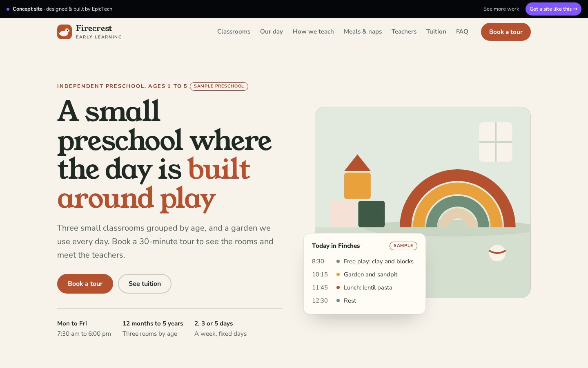588x368 pixels.
Task: Click the hero Book a tour button
Action: (x=85, y=284)
